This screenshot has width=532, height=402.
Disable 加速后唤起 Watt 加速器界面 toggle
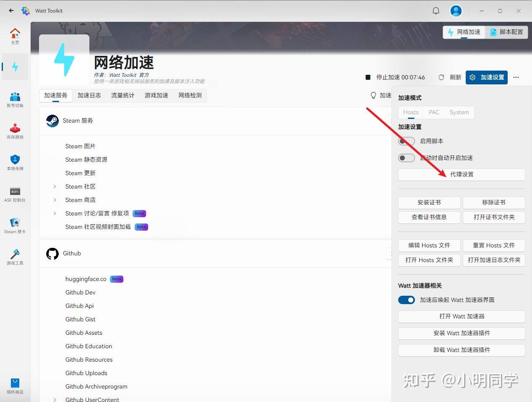406,300
